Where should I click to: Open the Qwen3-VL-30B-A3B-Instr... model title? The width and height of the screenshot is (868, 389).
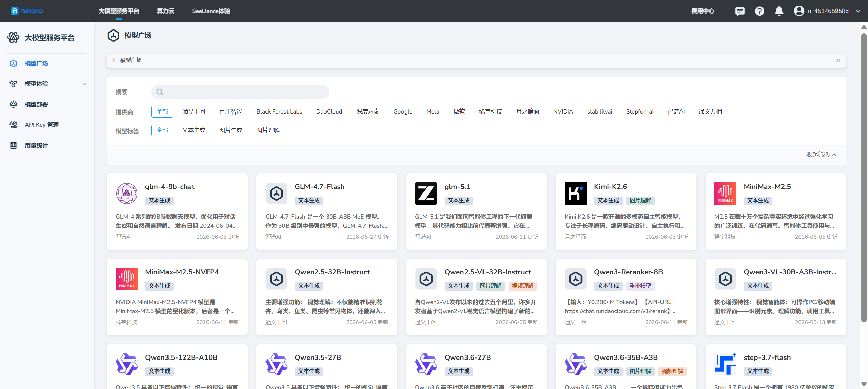(790, 272)
